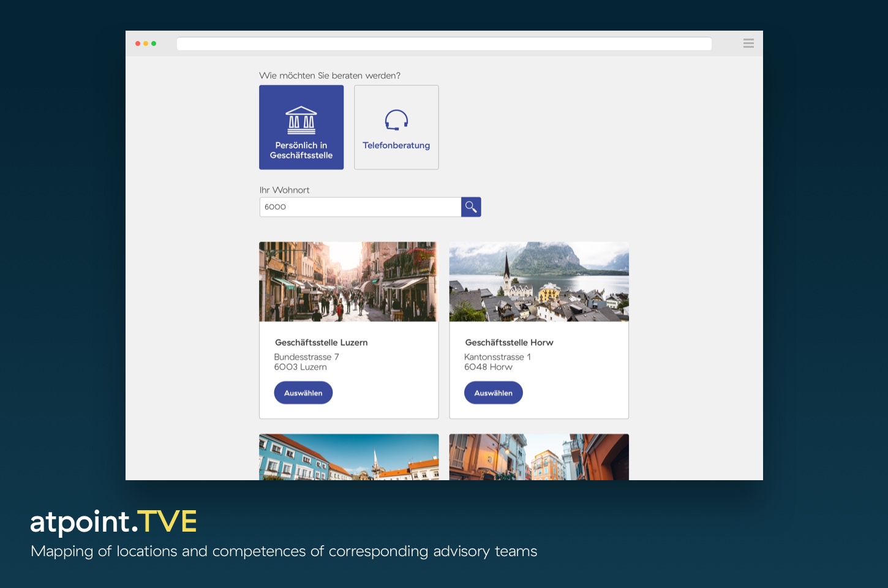The image size is (888, 588).
Task: Click the browser address bar
Action: [444, 43]
